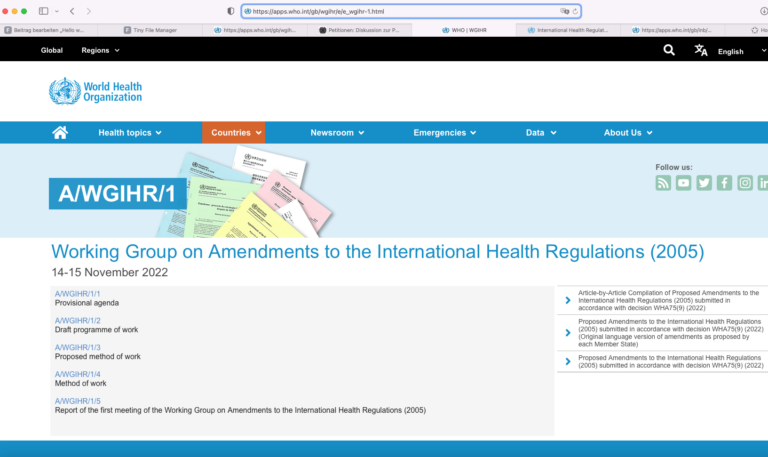768x457 pixels.
Task: Open the Twitter follow icon
Action: coord(704,183)
